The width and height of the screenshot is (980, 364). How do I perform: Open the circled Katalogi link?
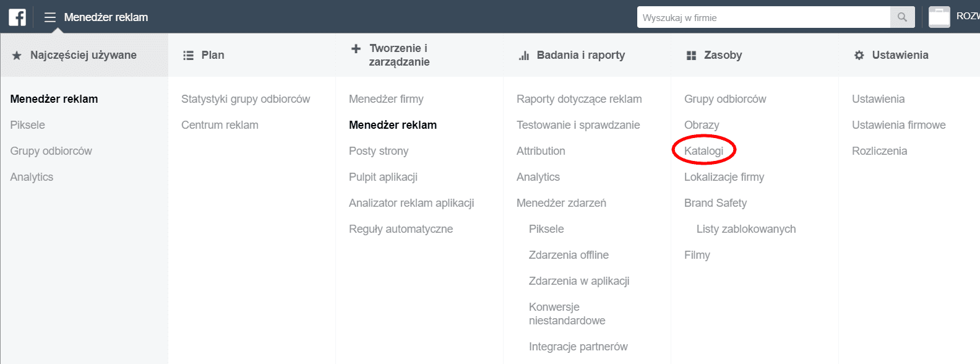pos(703,150)
